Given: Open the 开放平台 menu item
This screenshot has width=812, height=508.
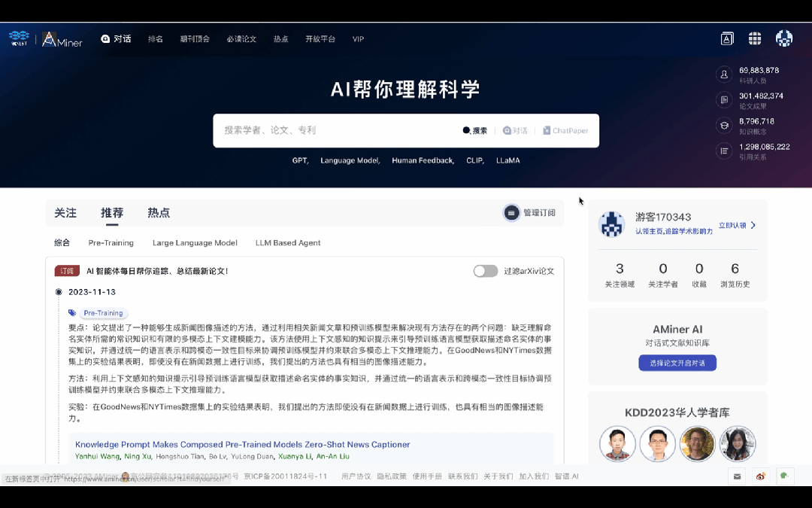Looking at the screenshot, I should 320,39.
